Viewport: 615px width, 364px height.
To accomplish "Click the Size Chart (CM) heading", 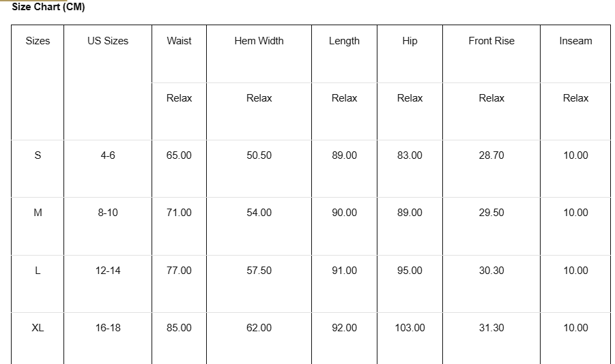I will 48,7.
